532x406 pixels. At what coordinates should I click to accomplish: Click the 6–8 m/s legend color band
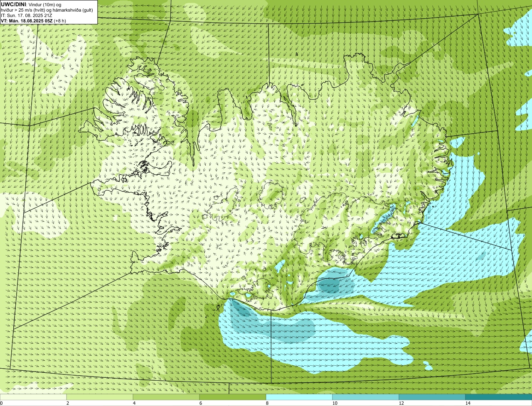pos(233,397)
